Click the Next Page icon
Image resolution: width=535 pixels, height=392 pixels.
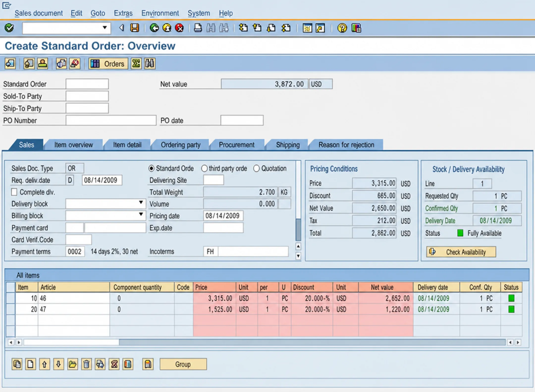tap(271, 28)
